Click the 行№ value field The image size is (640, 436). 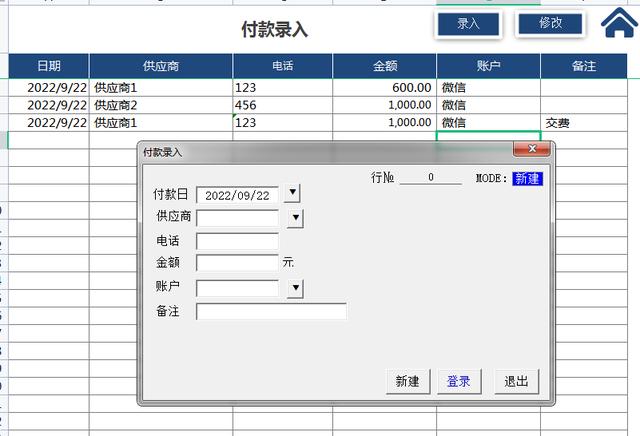pyautogui.click(x=431, y=177)
